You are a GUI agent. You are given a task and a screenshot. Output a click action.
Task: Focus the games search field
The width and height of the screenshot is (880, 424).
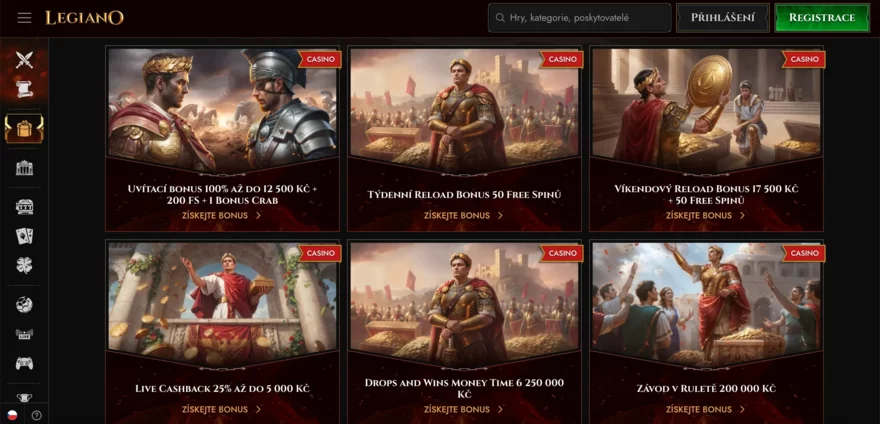(579, 18)
